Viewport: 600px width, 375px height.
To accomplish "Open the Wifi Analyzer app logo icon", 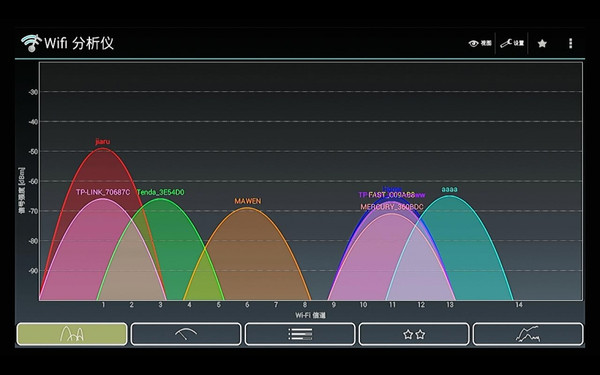I will click(x=31, y=43).
